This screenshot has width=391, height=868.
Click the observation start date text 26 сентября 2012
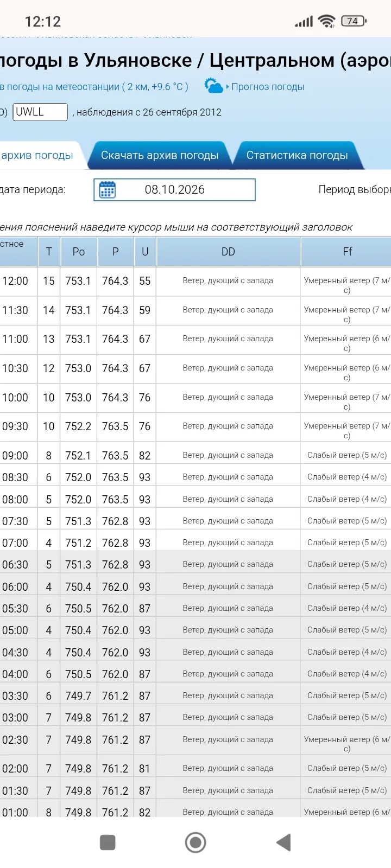[182, 112]
